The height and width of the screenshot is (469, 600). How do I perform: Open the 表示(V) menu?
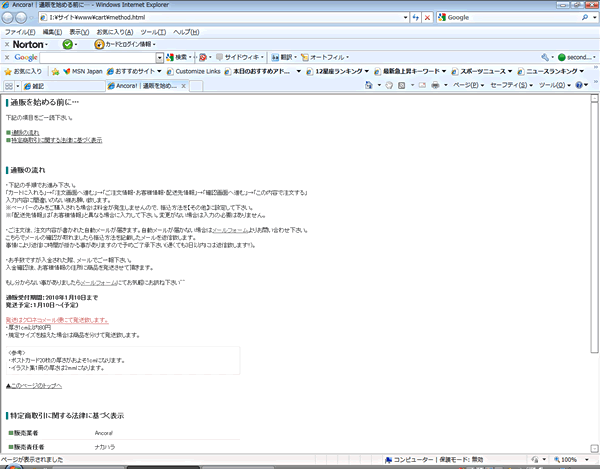[x=79, y=32]
